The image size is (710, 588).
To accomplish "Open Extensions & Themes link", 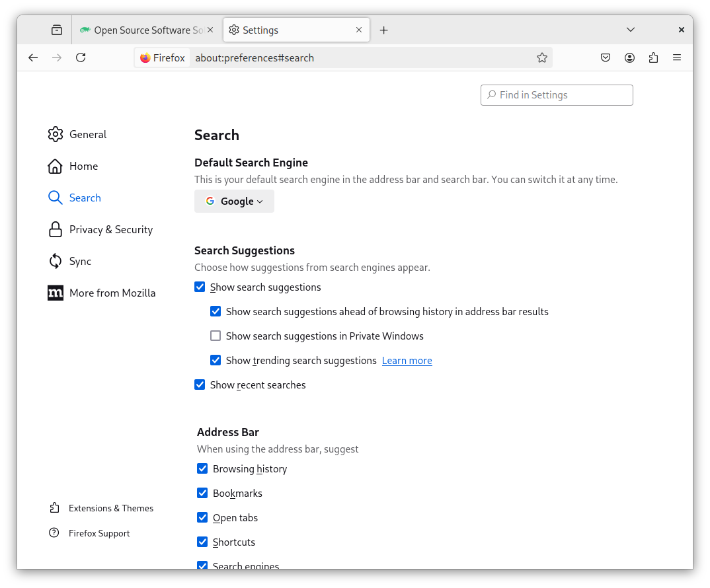I will [x=110, y=508].
